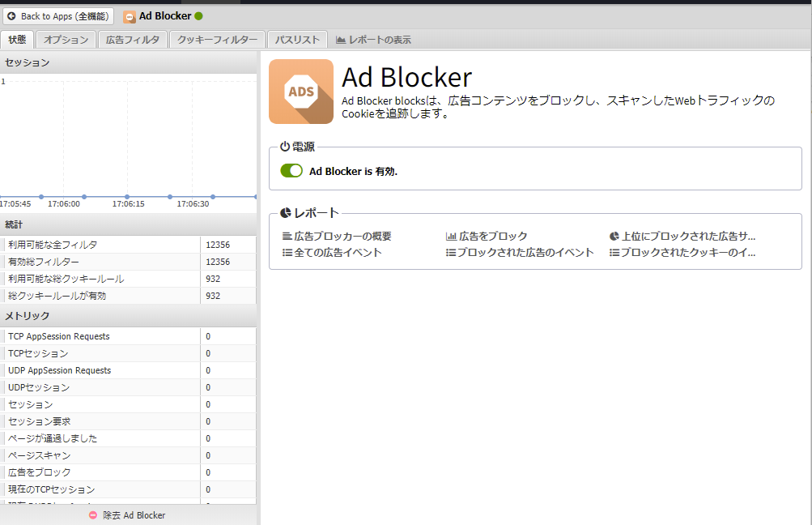Viewport: 812px width, 525px height.
Task: Open 広告ブロッカーの概要 report
Action: [342, 237]
